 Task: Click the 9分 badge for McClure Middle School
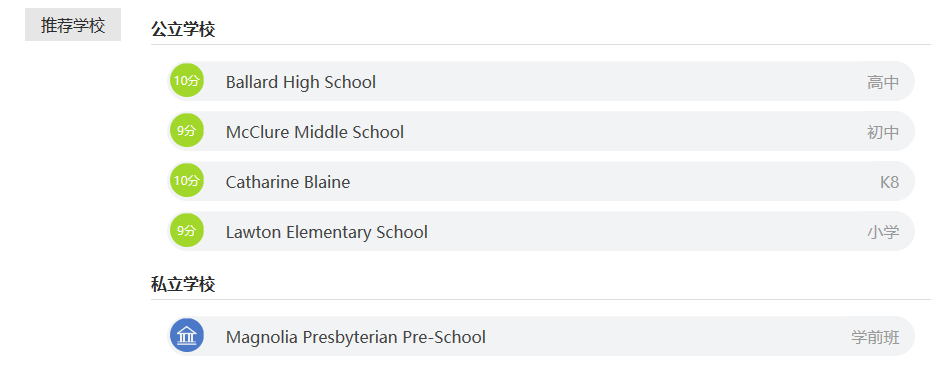click(186, 131)
